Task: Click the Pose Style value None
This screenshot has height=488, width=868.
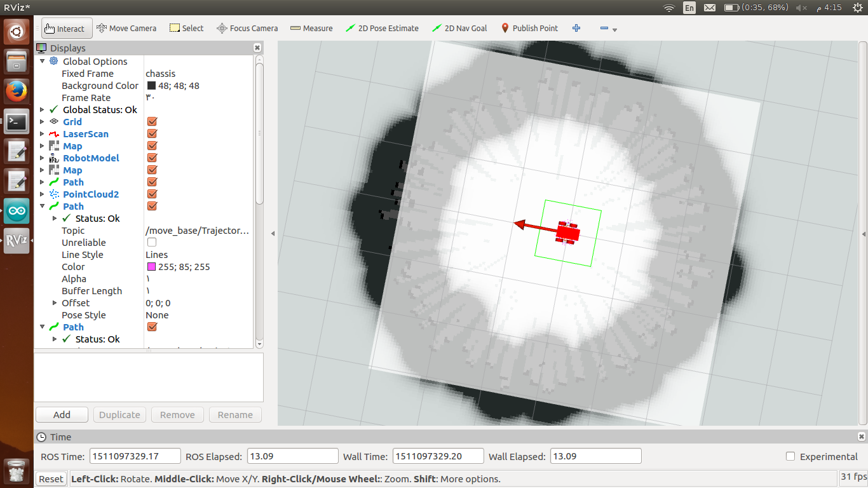Action: tap(158, 315)
